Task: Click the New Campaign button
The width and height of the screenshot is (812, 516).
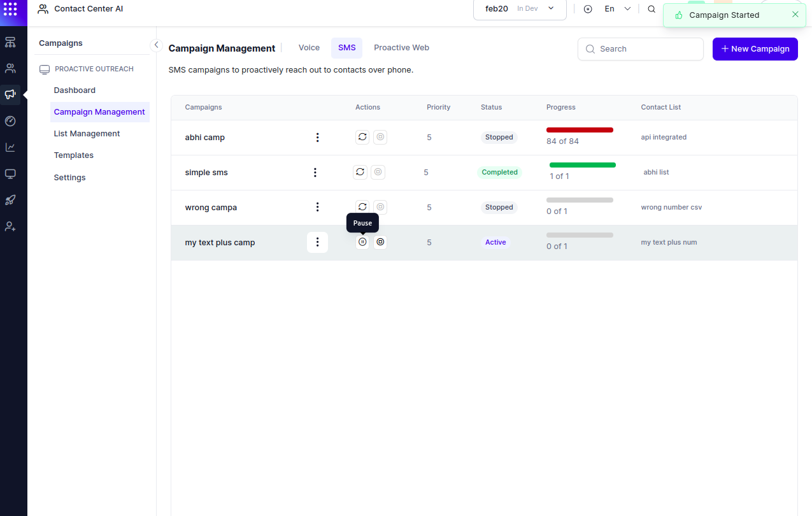Action: pos(755,49)
